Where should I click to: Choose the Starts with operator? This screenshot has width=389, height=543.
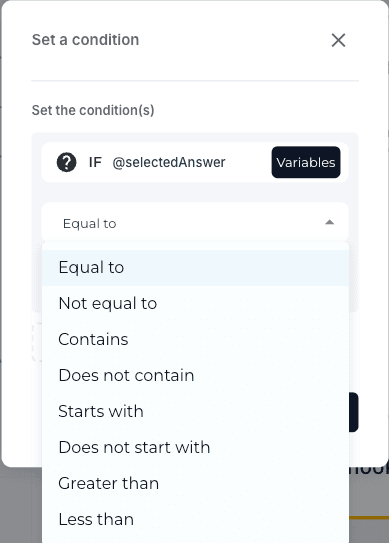coord(195,412)
